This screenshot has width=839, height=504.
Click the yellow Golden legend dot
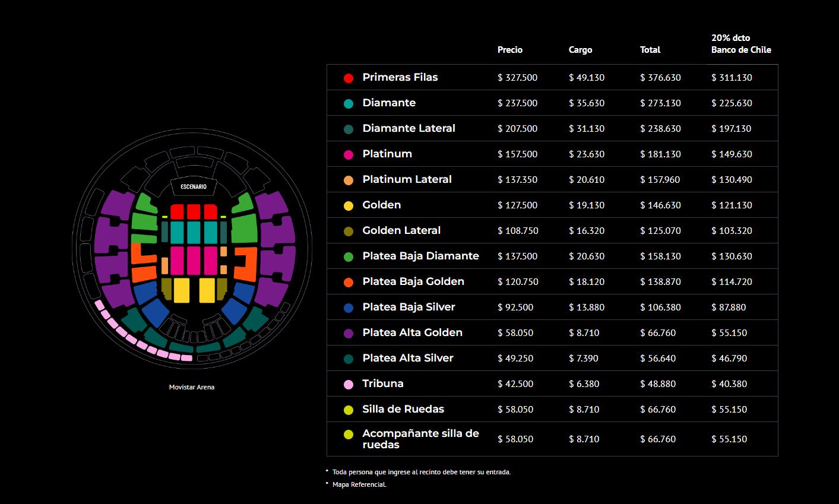click(x=349, y=205)
